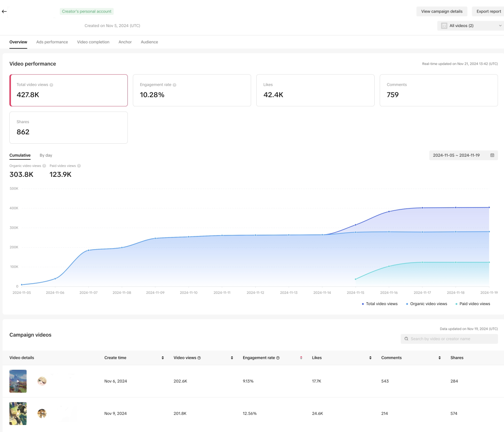
Task: Select the Cumulative chart view
Action: click(x=20, y=155)
